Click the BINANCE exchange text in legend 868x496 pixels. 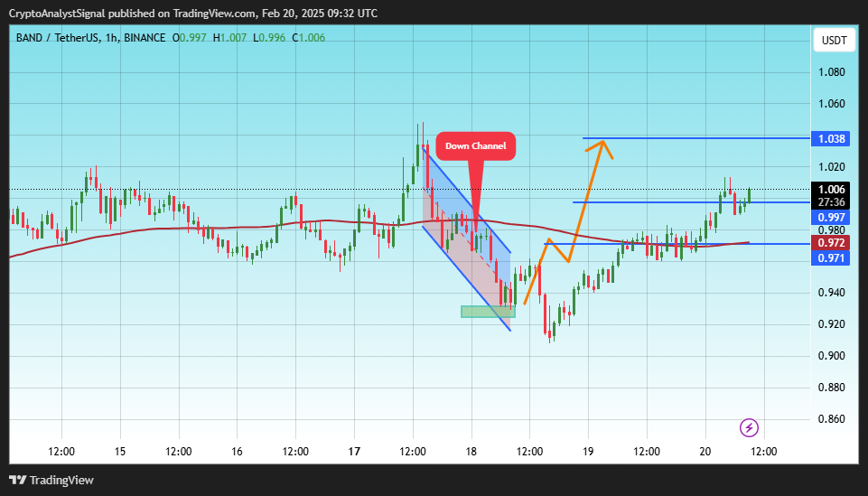tap(145, 38)
